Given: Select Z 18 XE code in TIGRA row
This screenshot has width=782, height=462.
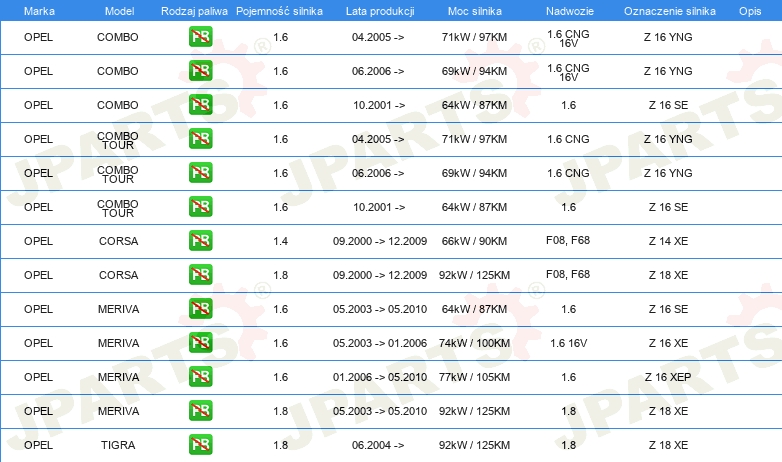Looking at the screenshot, I should [668, 445].
